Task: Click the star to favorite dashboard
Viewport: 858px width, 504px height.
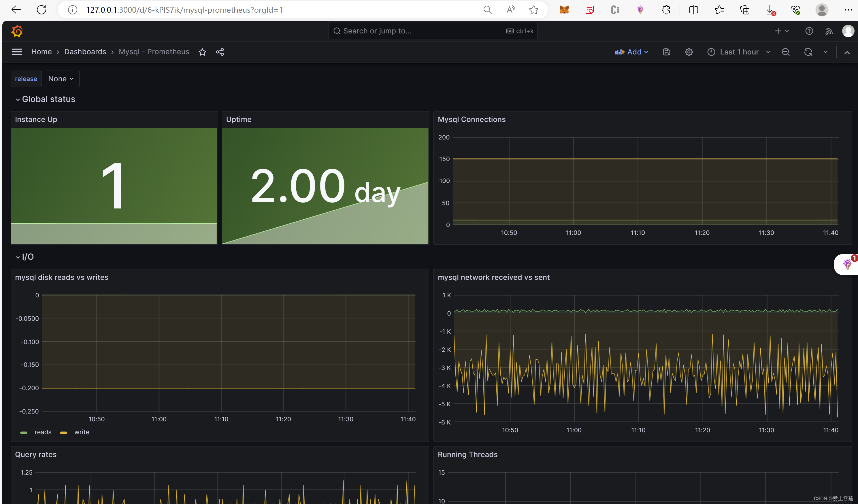Action: 203,52
